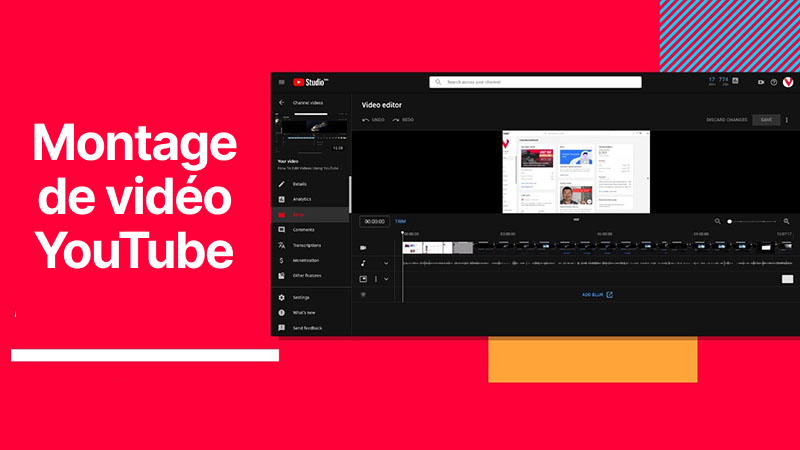
Task: Click the Analytics bar chart icon
Action: (282, 199)
